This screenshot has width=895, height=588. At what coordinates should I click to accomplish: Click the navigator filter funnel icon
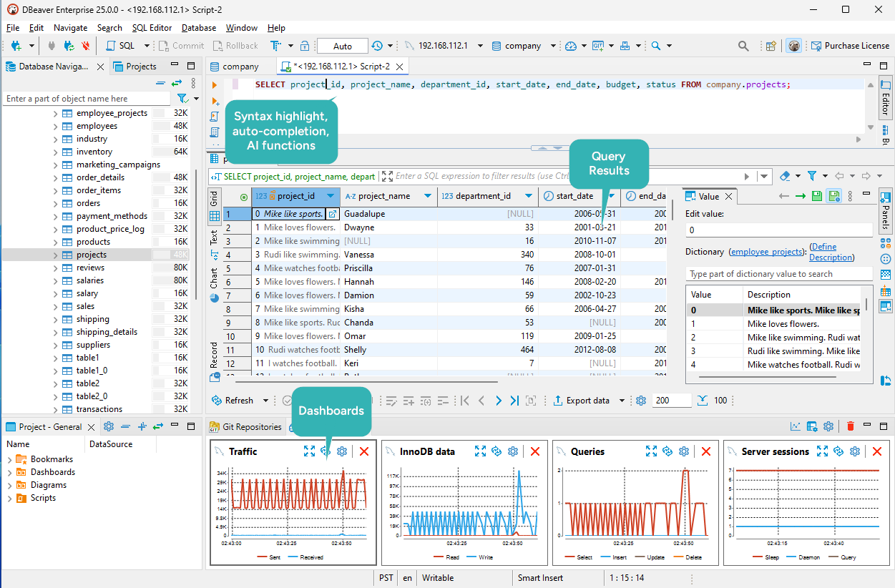point(182,99)
